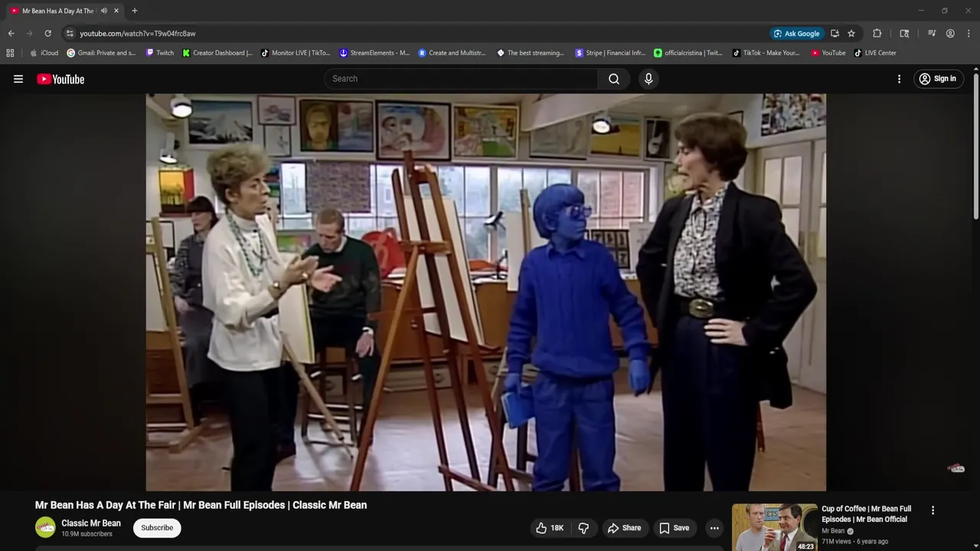Save the video to a playlist
Viewport: 980px width, 551px height.
pyautogui.click(x=675, y=528)
